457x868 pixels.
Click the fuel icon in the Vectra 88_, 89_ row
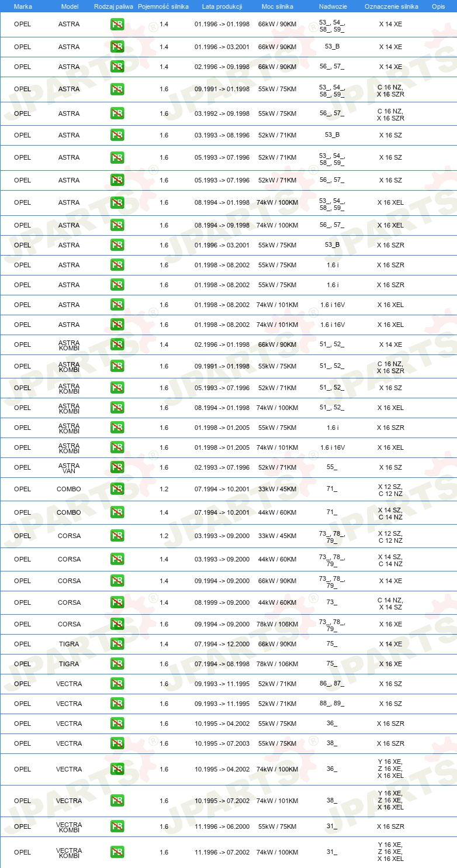tap(117, 704)
